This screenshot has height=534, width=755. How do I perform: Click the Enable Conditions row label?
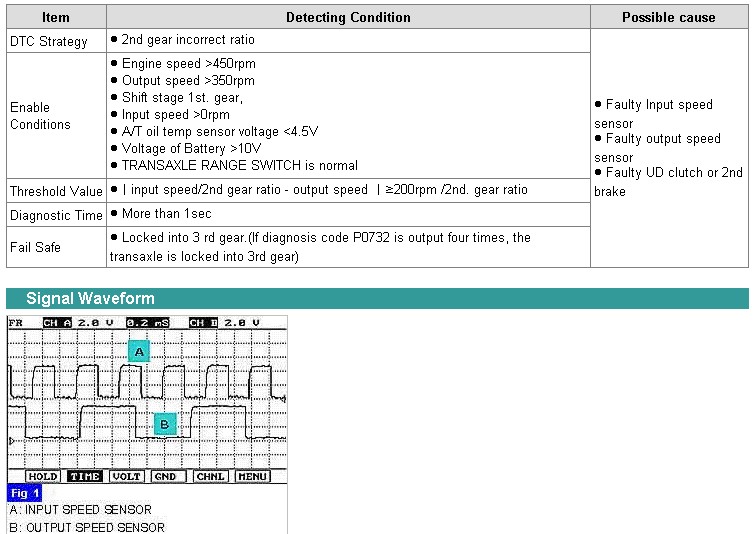[40, 116]
